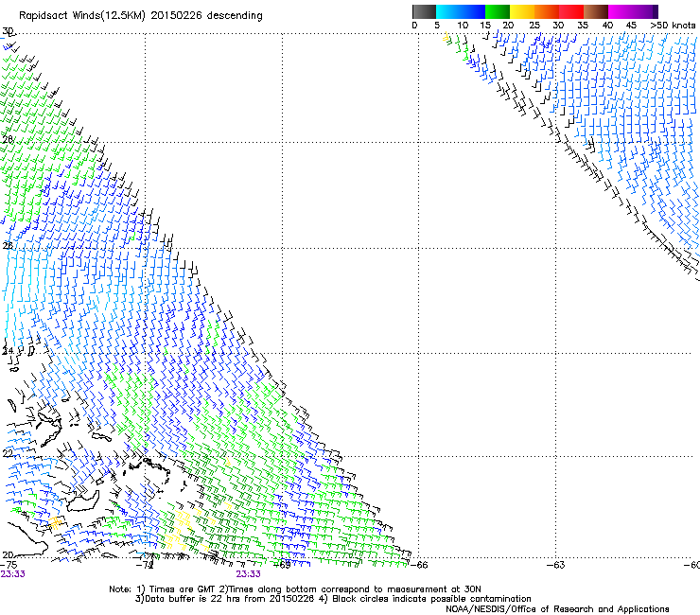Click the '5' tick label under color bar

click(437, 25)
